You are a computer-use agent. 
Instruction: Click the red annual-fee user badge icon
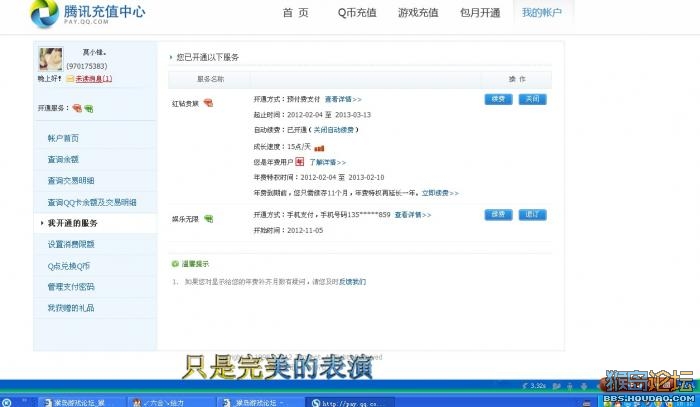coord(300,162)
